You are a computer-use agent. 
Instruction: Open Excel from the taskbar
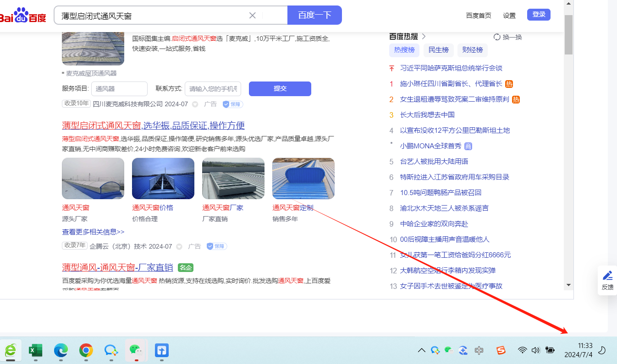click(35, 350)
